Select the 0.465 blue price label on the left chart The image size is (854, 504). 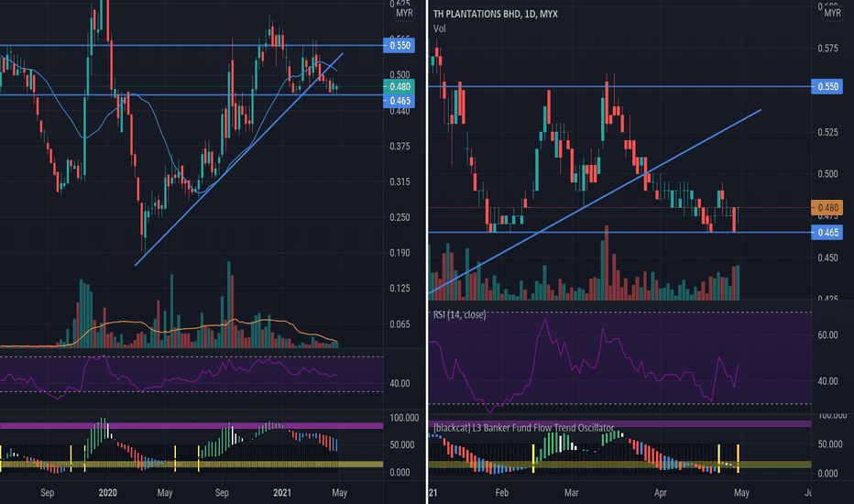pyautogui.click(x=400, y=101)
